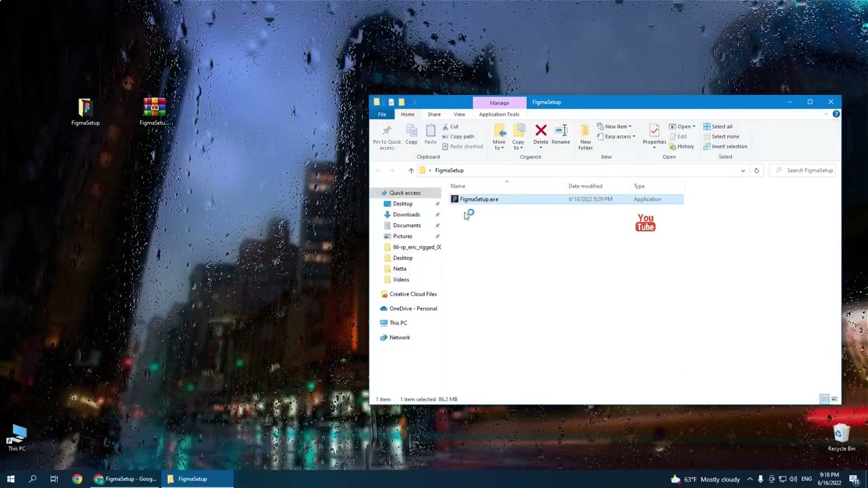Open the Copy to dropdown
The width and height of the screenshot is (868, 488).
518,136
